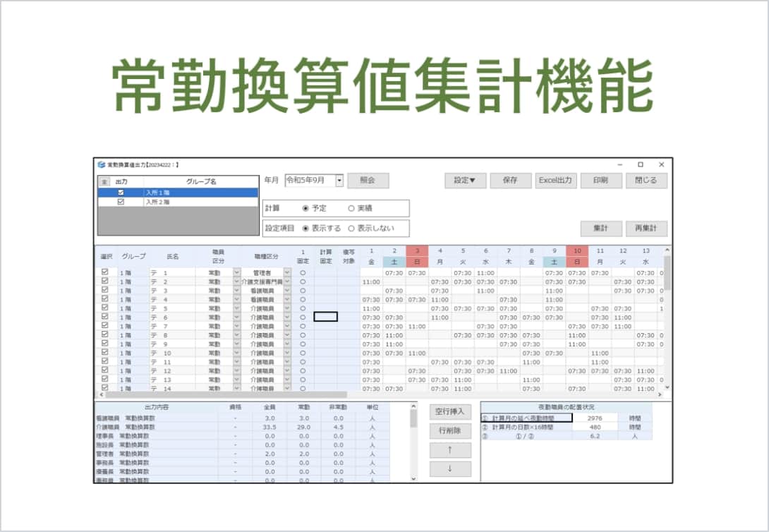Viewport: 769px width, 532px height.
Task: Open 職員区分 dropdown for staff テ 1
Action: (x=237, y=272)
